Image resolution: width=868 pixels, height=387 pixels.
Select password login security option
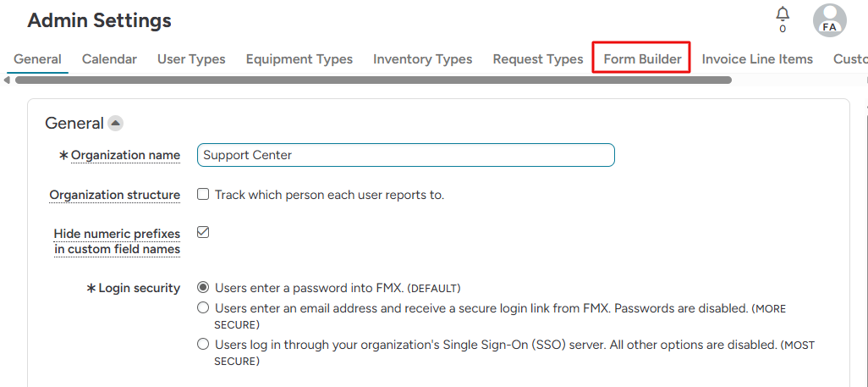203,288
